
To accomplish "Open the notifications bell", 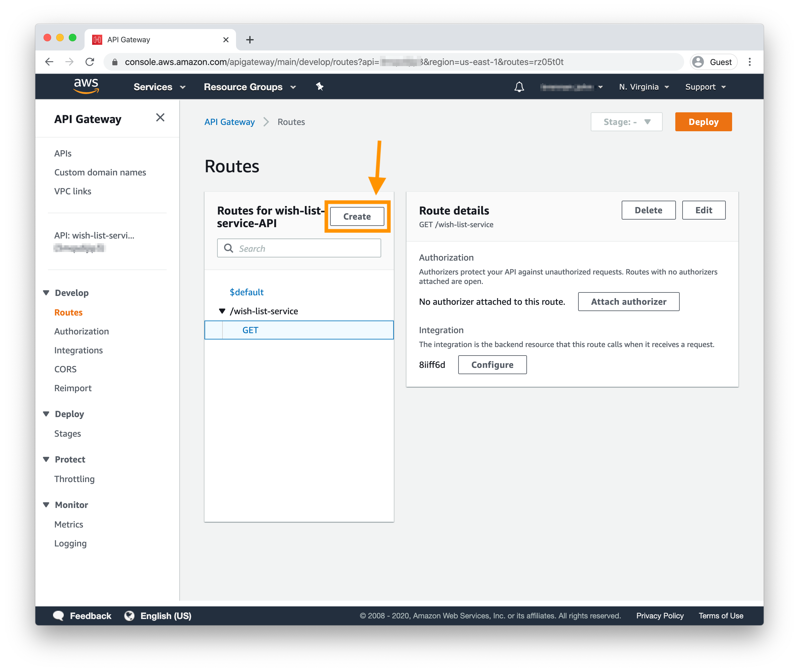I will tap(519, 87).
